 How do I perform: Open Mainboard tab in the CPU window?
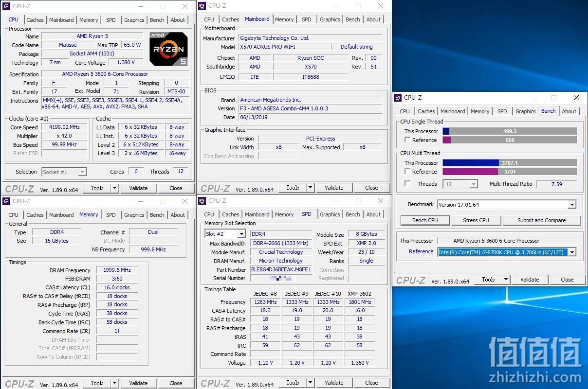[x=61, y=20]
